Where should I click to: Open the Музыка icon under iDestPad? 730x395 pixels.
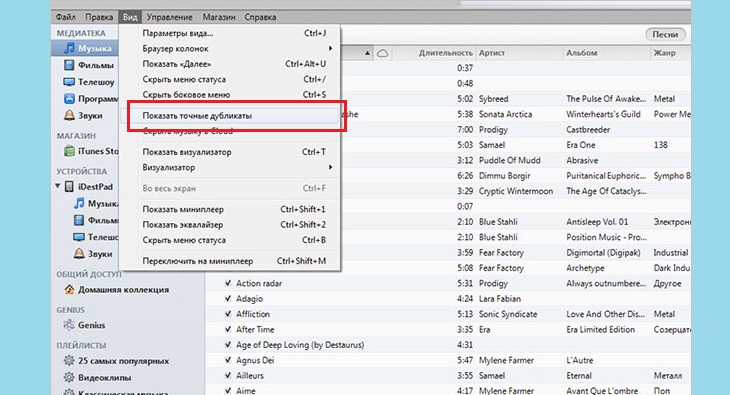click(x=79, y=204)
